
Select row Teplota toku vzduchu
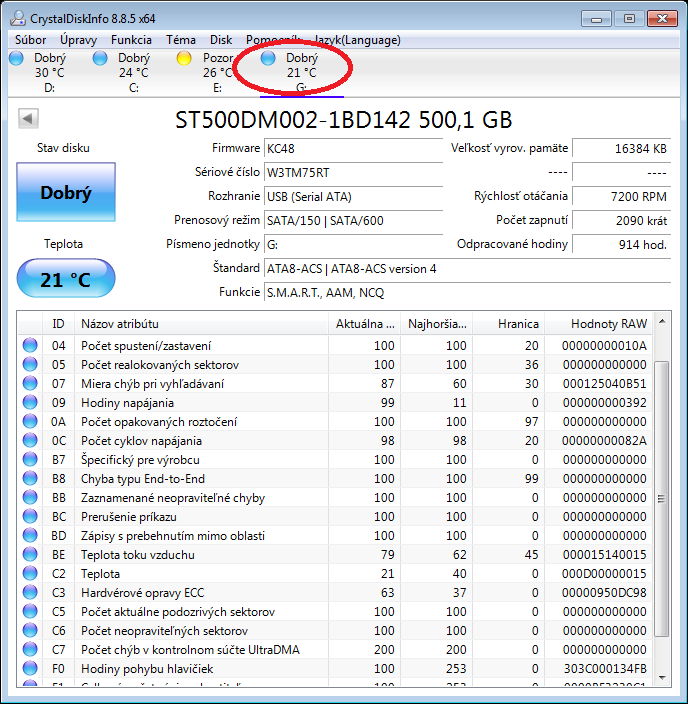(335, 554)
